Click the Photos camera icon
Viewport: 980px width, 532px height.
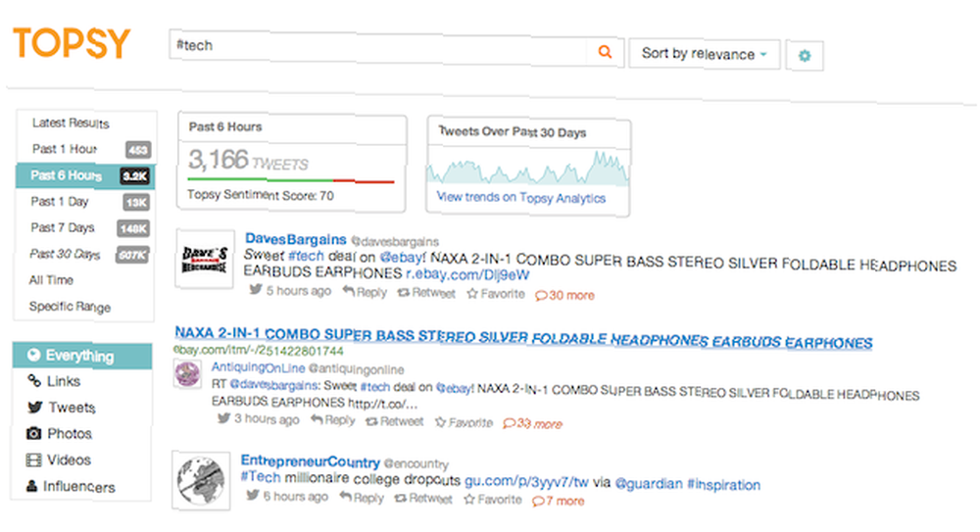coord(33,433)
